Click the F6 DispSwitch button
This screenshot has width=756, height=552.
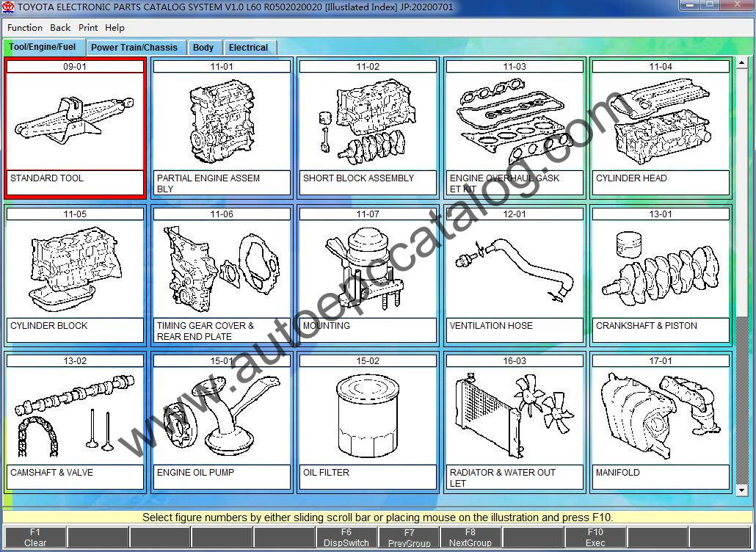pos(346,537)
